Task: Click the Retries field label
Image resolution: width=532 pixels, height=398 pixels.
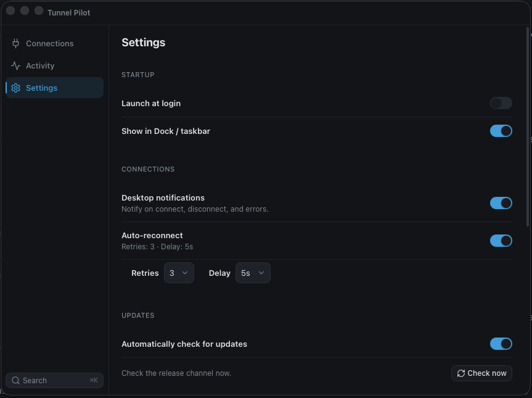Action: [145, 273]
